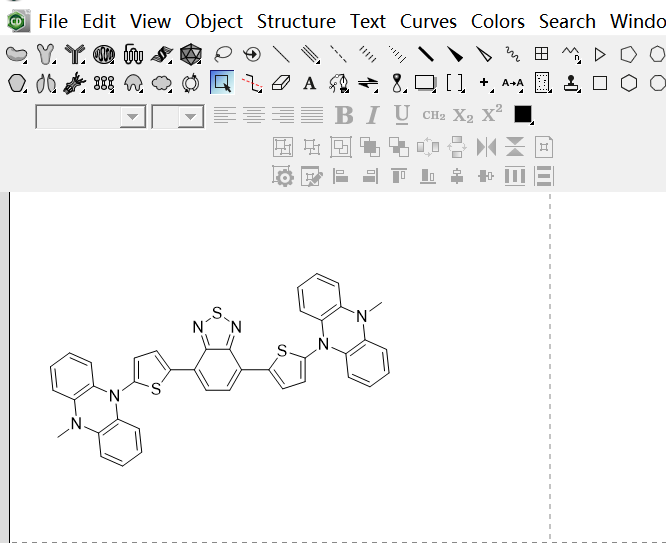The image size is (666, 543).
Task: Open the View menu
Action: coord(150,21)
